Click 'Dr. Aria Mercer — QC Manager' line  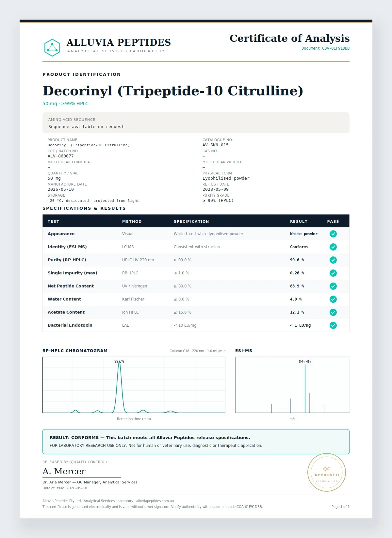point(90,482)
